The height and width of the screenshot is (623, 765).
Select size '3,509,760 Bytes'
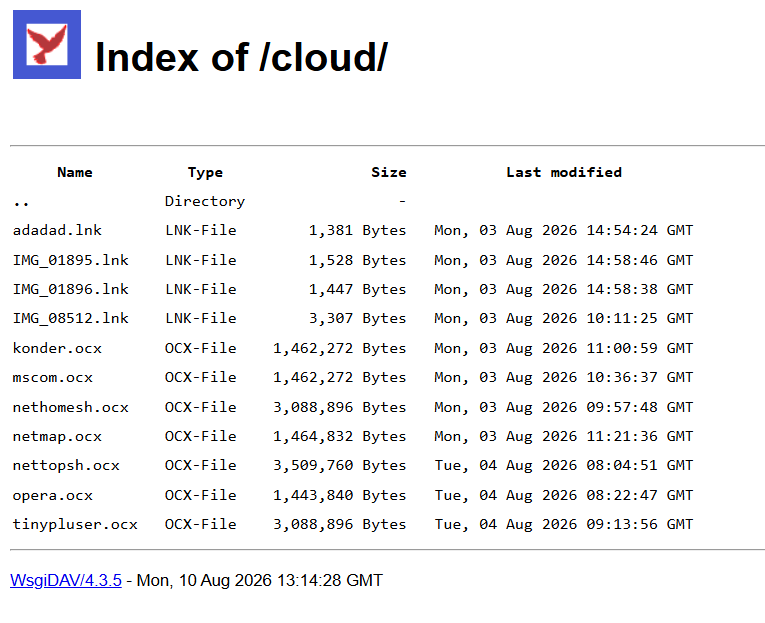coord(340,465)
